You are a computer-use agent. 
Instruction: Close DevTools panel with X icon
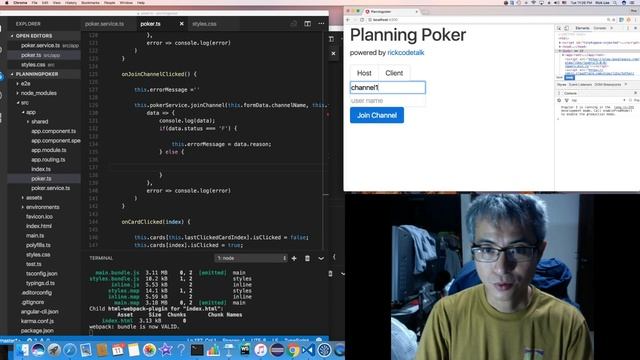coord(636,28)
